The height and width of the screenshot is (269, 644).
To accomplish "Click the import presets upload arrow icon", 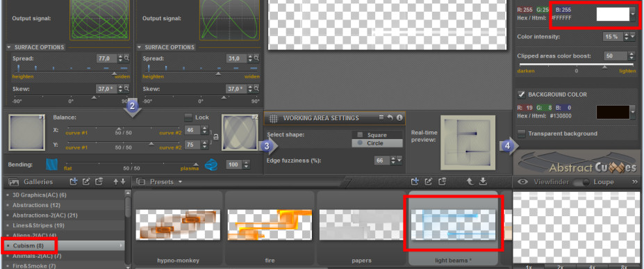I will click(x=470, y=181).
